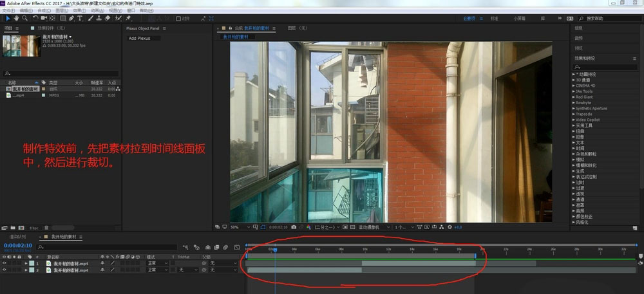Click the Add Plexus button
Viewport: 644px width, 294px height.
[141, 39]
